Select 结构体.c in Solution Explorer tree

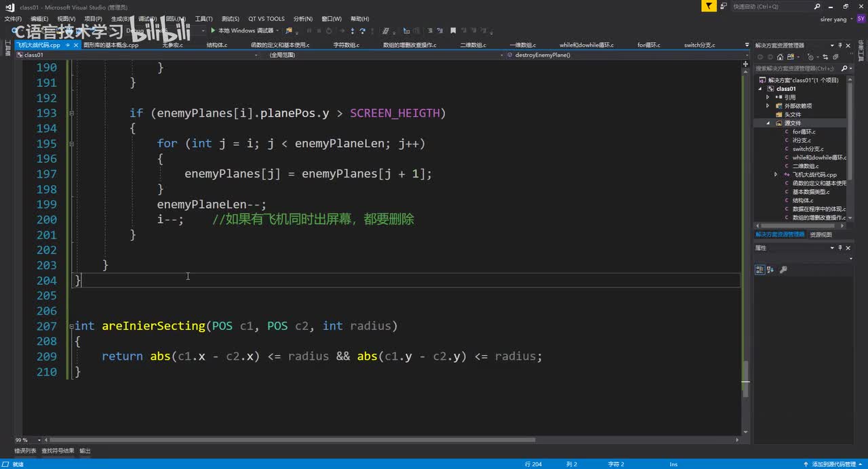tap(803, 201)
